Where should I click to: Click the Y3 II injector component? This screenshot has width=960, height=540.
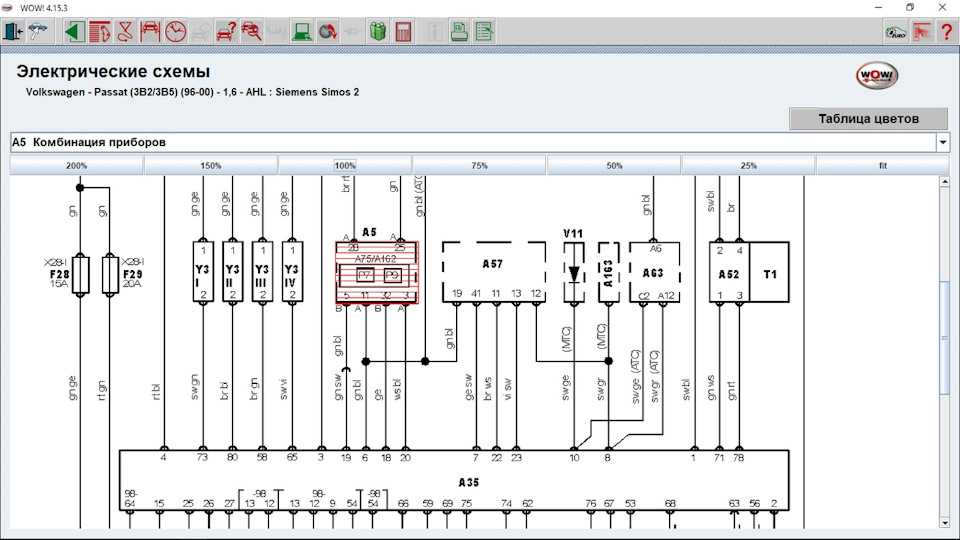232,272
